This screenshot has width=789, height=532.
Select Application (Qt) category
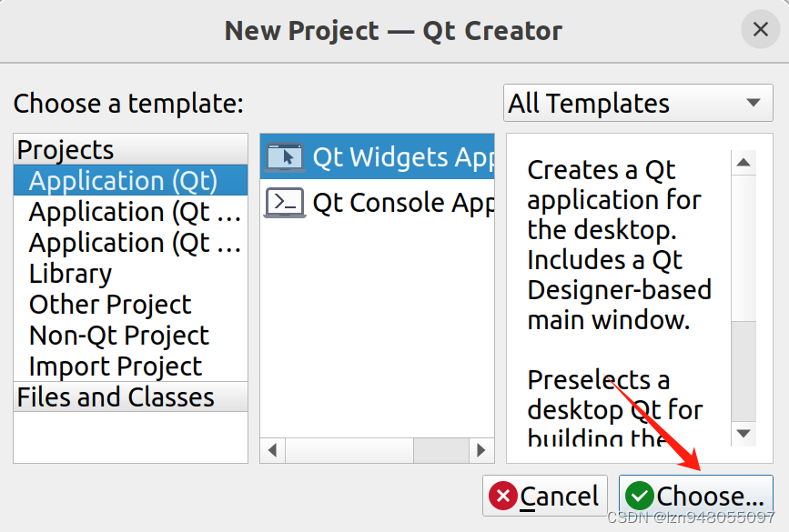pyautogui.click(x=131, y=181)
